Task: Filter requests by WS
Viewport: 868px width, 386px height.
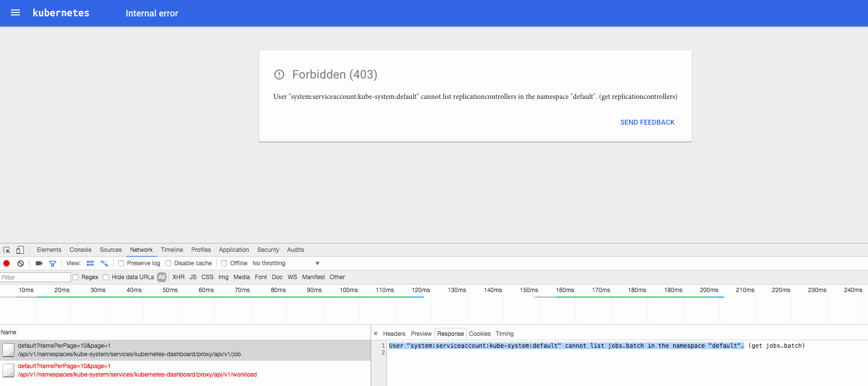Action: pyautogui.click(x=292, y=277)
